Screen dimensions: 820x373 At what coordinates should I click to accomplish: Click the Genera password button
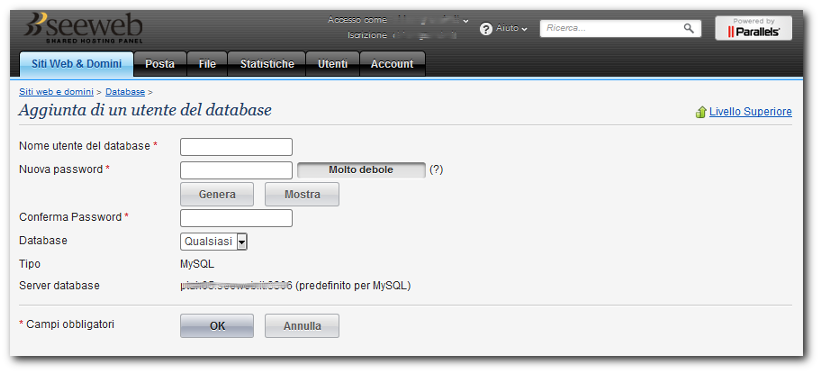coord(217,194)
